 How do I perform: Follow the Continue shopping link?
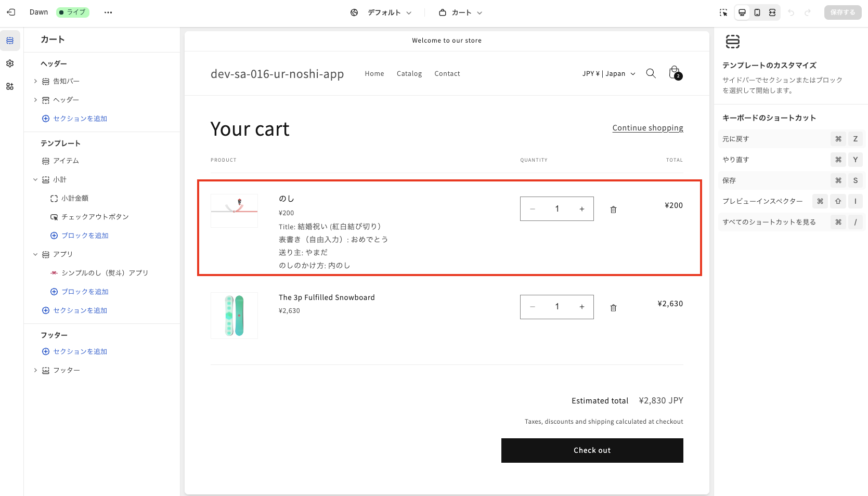647,128
